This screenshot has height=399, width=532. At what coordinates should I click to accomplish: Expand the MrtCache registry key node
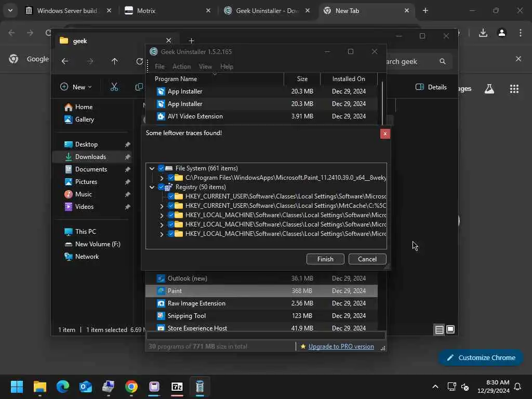pyautogui.click(x=162, y=206)
